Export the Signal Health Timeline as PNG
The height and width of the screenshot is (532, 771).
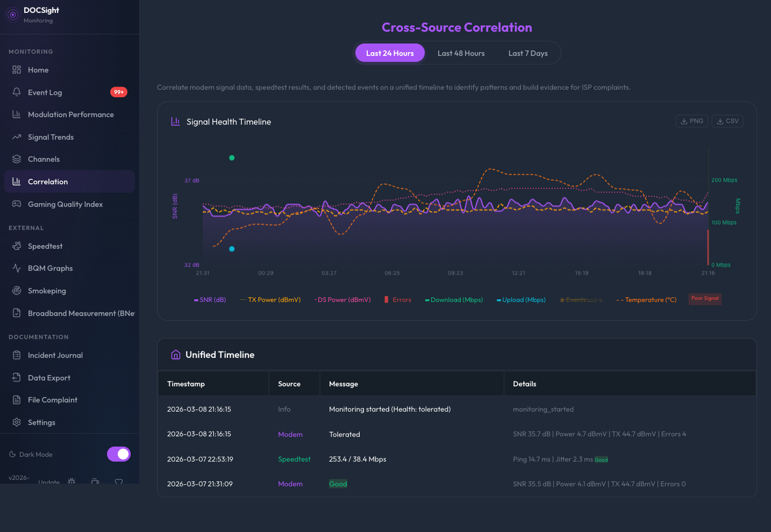click(691, 120)
